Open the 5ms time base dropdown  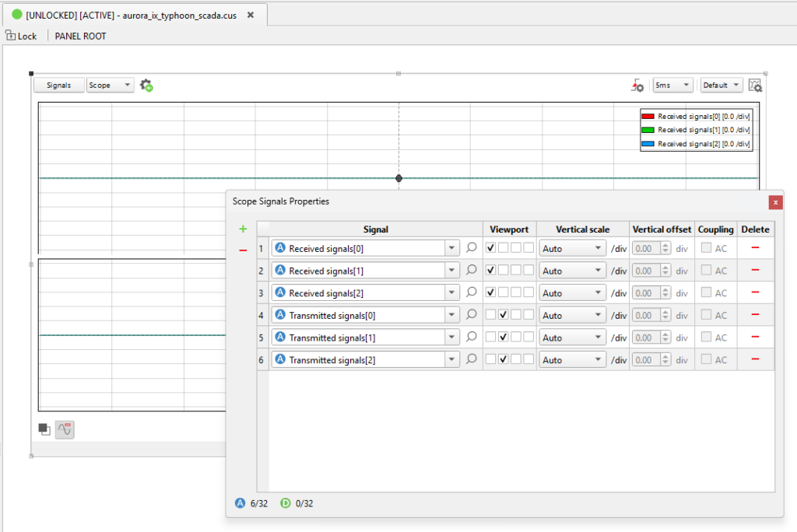point(672,86)
